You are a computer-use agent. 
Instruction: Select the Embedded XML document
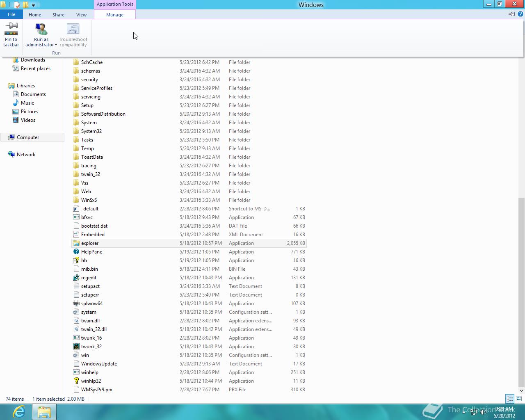pyautogui.click(x=189, y=235)
